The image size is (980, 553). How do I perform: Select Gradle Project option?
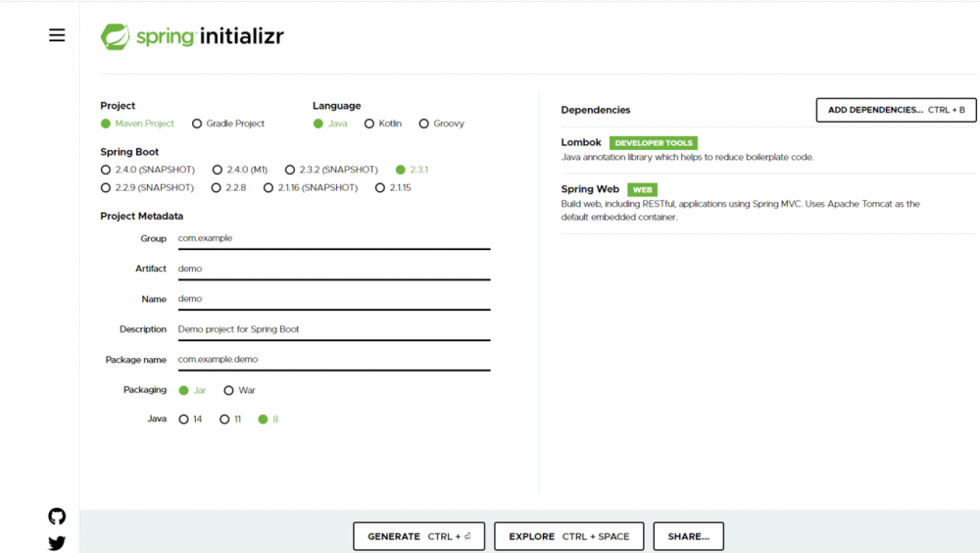pyautogui.click(x=197, y=124)
